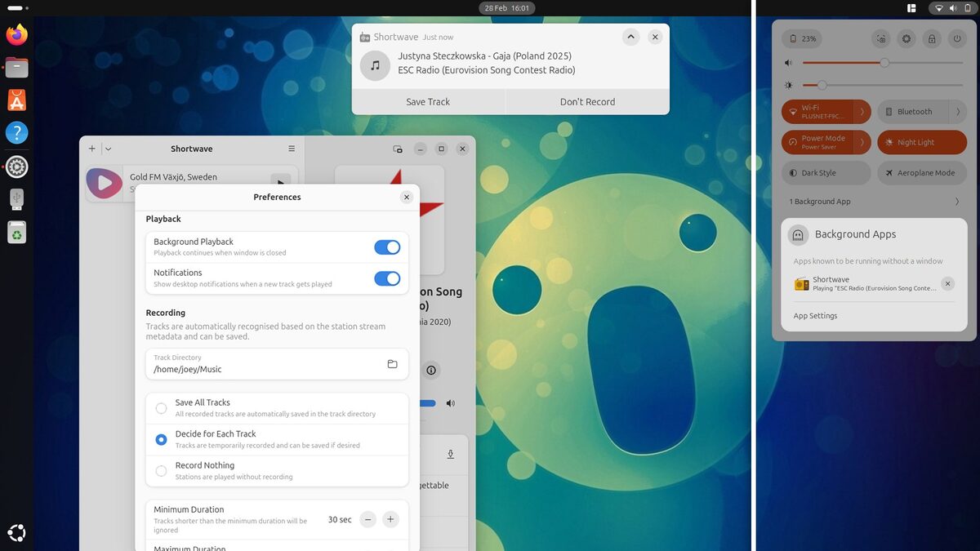The width and height of the screenshot is (980, 551).
Task: Open the Help icon in the dock
Action: pos(16,133)
